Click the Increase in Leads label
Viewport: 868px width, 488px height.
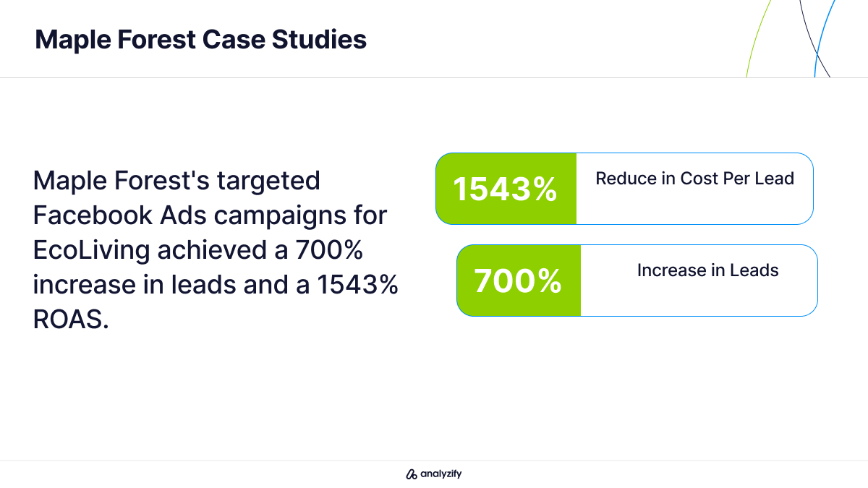pos(707,270)
